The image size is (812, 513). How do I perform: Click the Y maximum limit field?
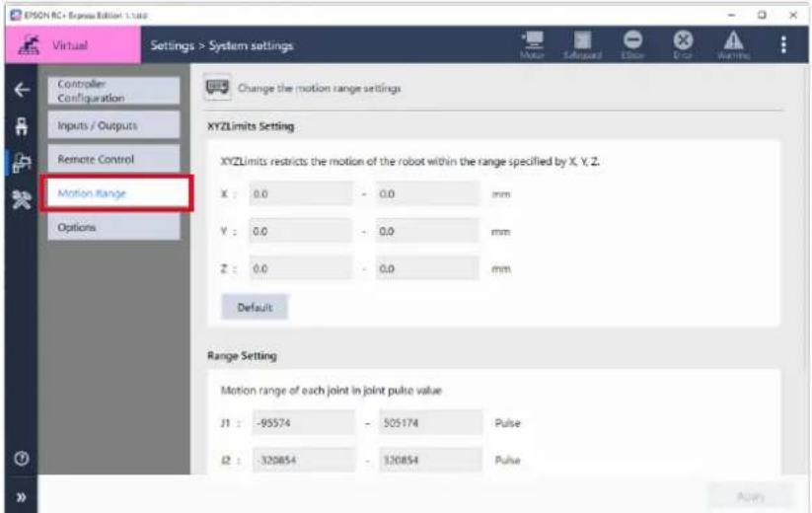pos(427,232)
